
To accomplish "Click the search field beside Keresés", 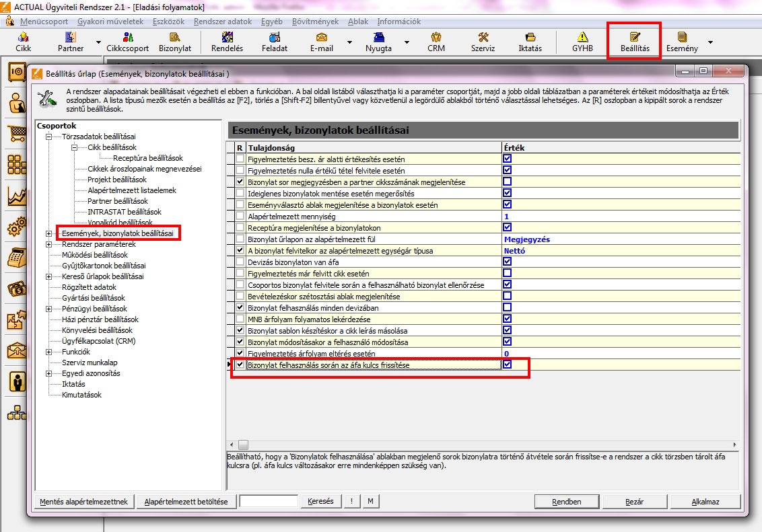I will tap(269, 501).
